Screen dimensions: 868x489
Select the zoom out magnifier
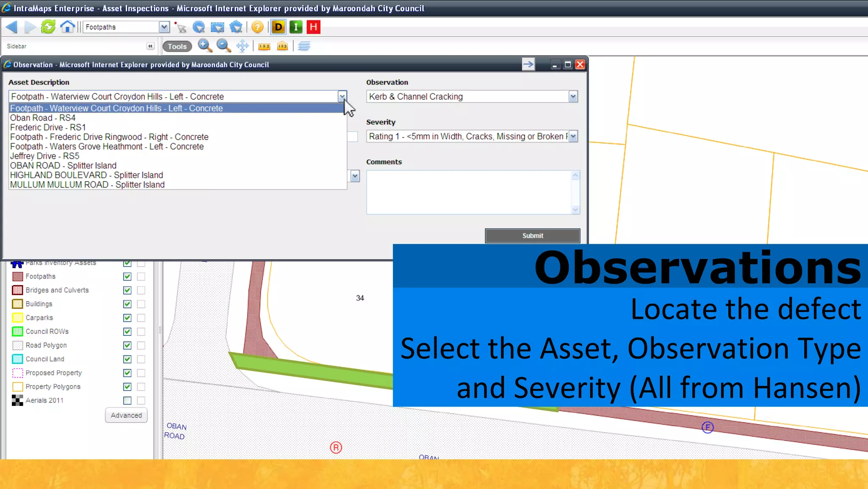[223, 46]
